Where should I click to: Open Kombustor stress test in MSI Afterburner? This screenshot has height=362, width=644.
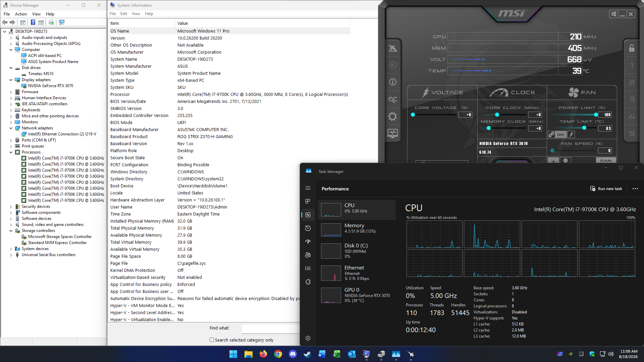(393, 65)
